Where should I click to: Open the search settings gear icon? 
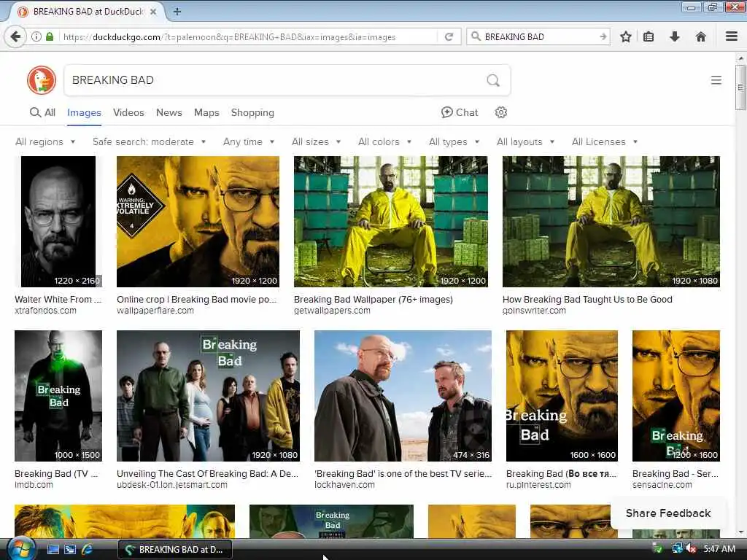pos(500,112)
